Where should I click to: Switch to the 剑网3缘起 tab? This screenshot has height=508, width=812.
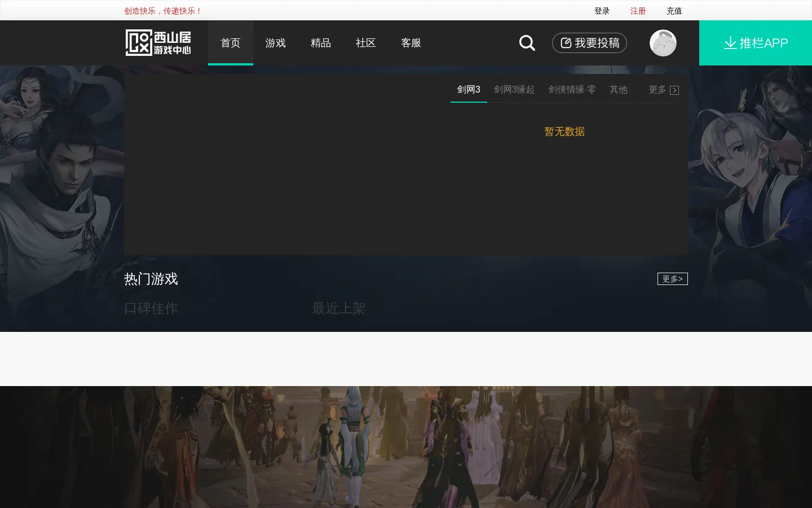514,90
